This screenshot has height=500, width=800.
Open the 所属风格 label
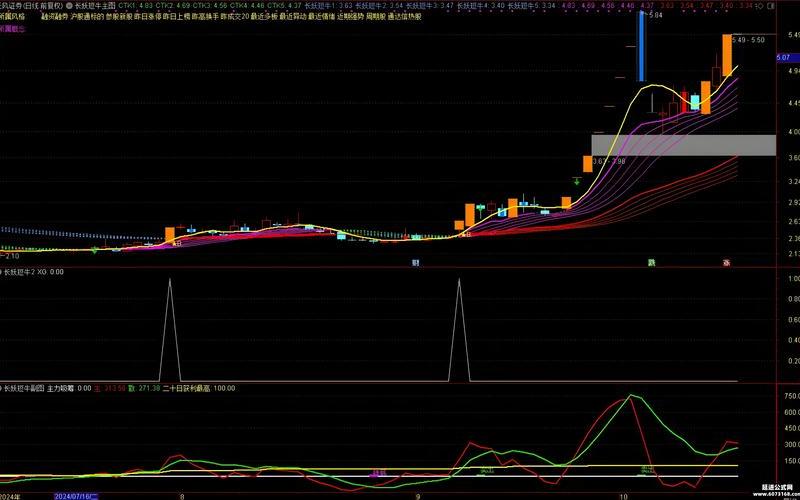tap(13, 17)
